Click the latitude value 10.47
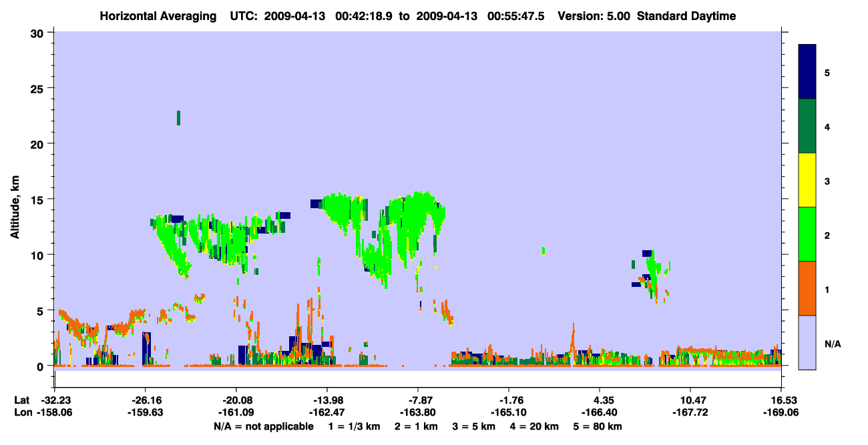The height and width of the screenshot is (445, 868). pos(690,400)
